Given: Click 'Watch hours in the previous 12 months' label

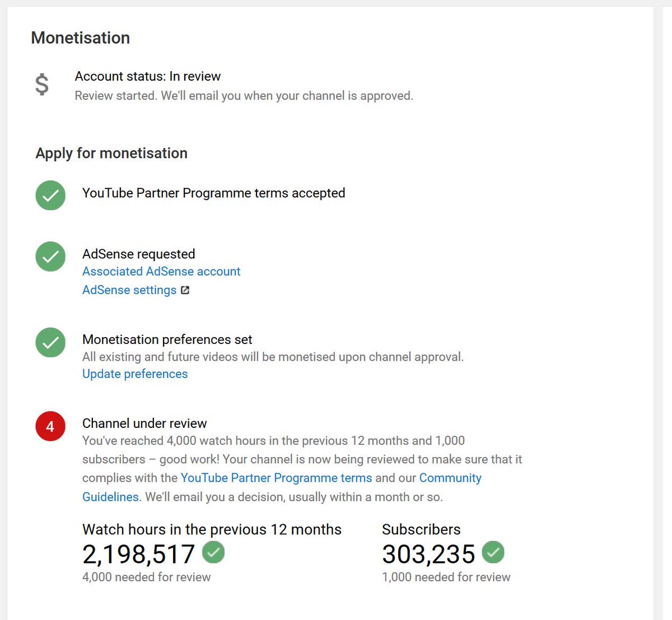Looking at the screenshot, I should click(212, 529).
